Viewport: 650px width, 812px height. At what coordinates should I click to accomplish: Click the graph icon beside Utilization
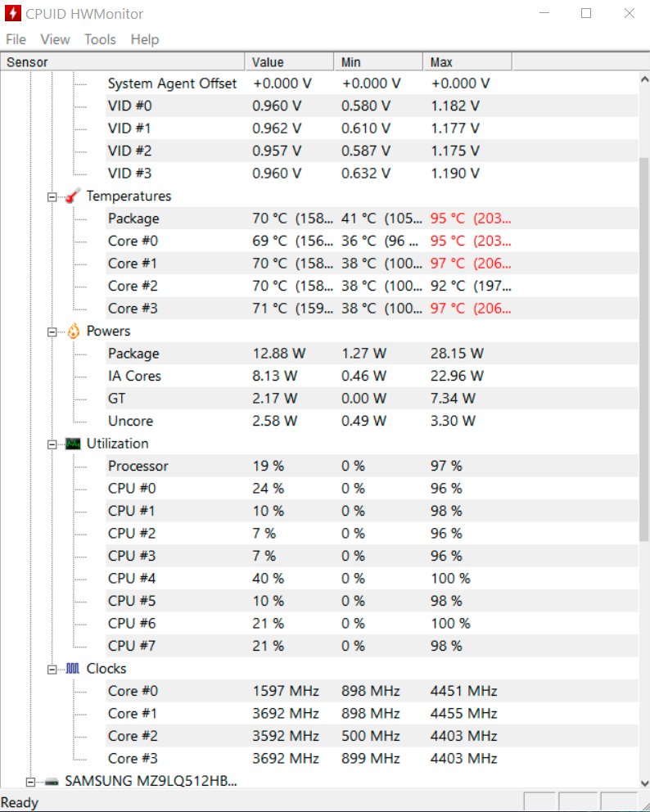coord(73,444)
